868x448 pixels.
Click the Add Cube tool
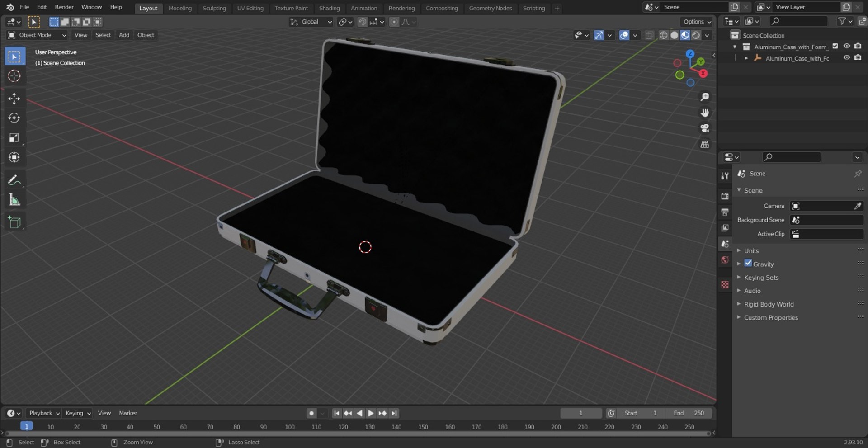point(14,222)
